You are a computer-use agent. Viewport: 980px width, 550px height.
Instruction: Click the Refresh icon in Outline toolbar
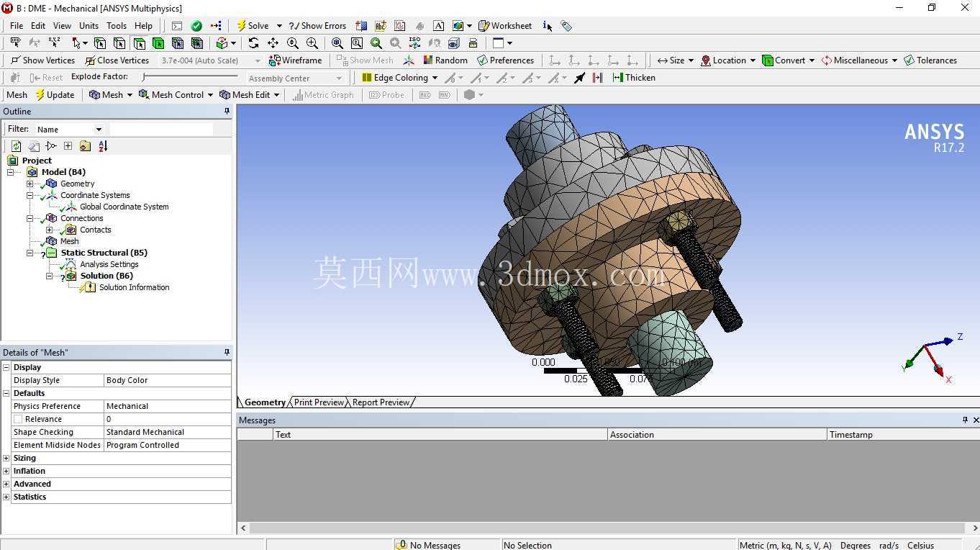(16, 146)
